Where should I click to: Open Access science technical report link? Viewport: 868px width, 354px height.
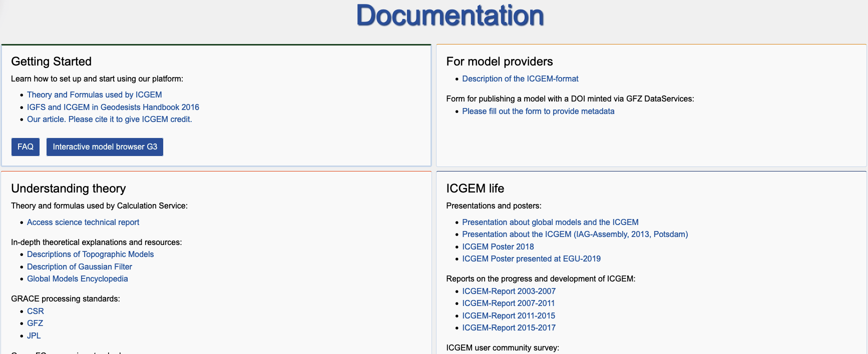(83, 222)
